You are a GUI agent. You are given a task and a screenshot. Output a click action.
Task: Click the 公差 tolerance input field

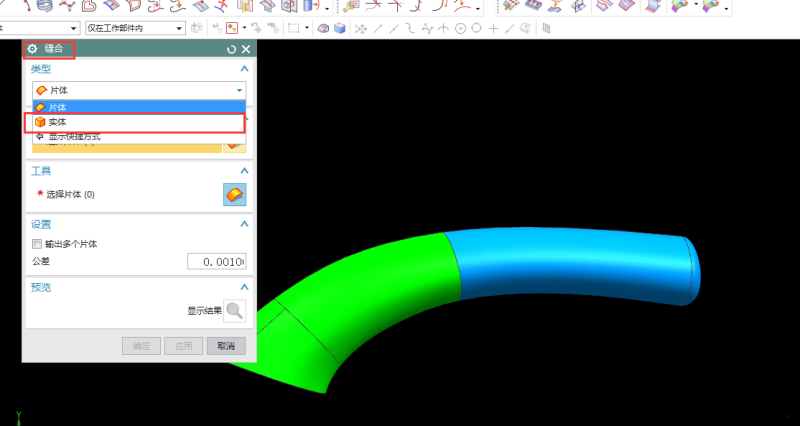pyautogui.click(x=216, y=261)
